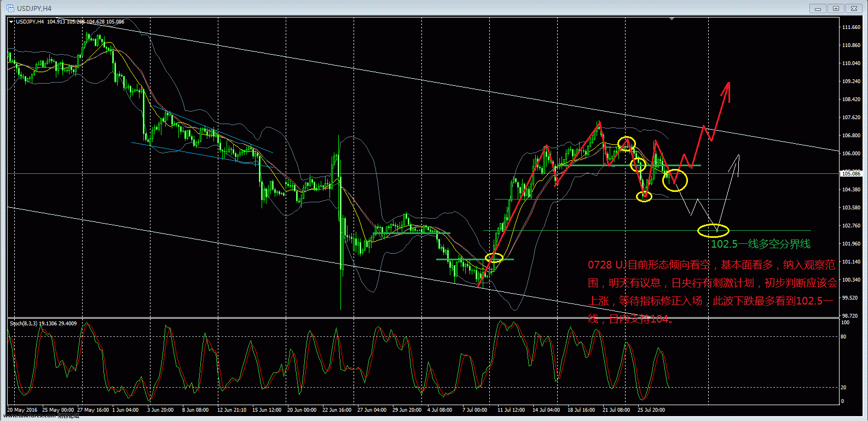Click the current price marker 105.086

click(852, 173)
